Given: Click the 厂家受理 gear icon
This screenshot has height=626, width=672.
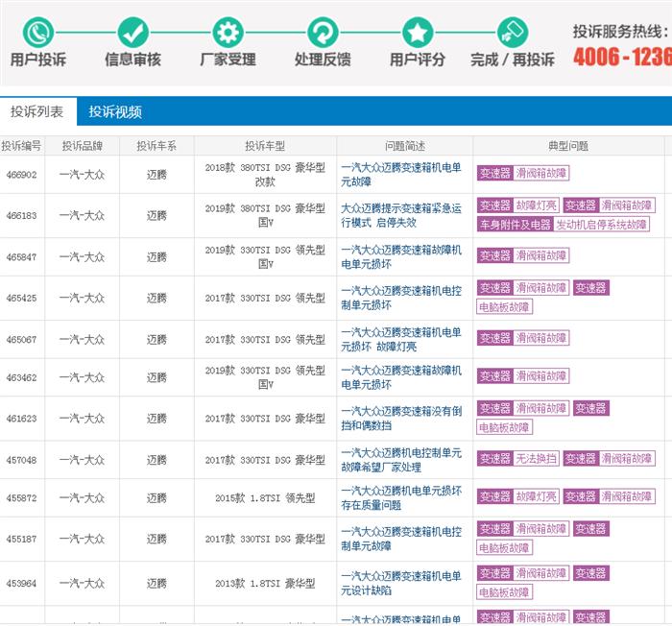Looking at the screenshot, I should (228, 33).
